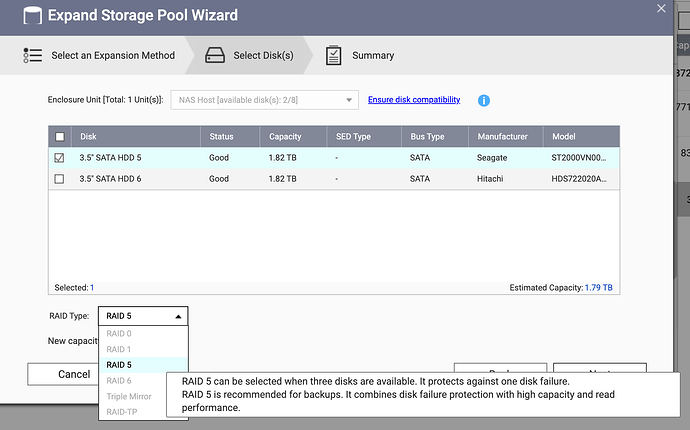Sort by Bus Type column header
690x430 pixels.
click(427, 136)
